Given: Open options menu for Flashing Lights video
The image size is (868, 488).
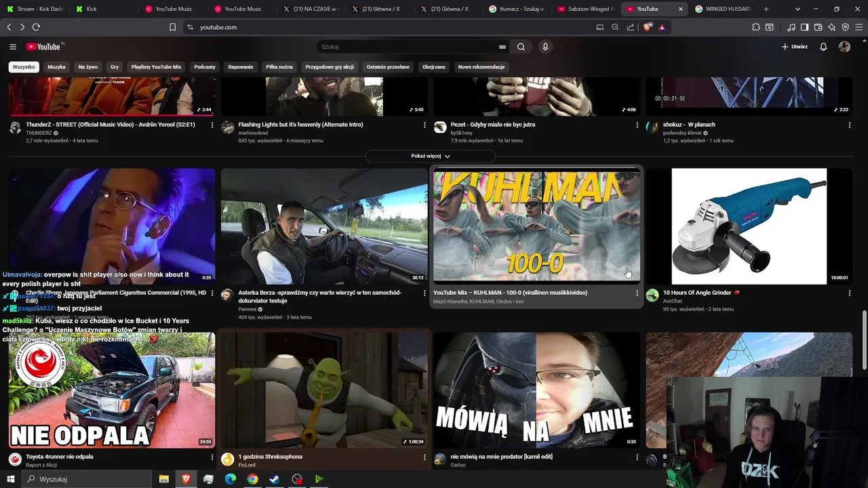Looking at the screenshot, I should pos(425,125).
